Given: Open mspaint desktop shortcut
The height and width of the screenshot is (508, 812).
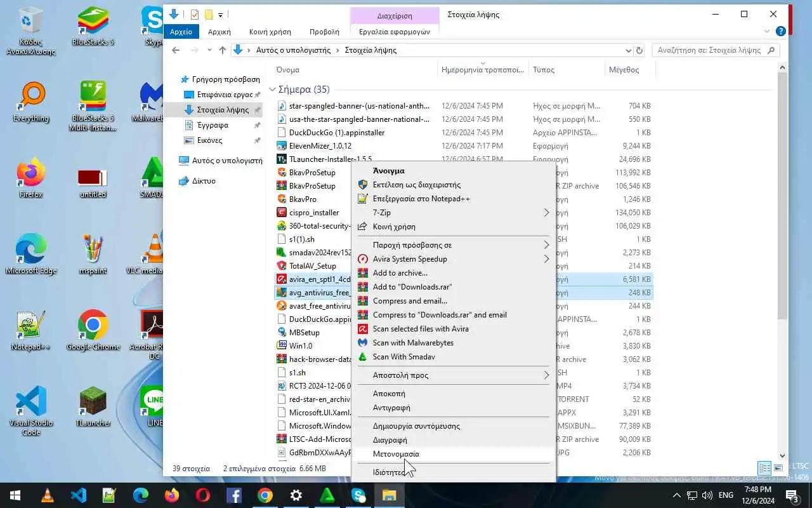Looking at the screenshot, I should click(x=93, y=255).
